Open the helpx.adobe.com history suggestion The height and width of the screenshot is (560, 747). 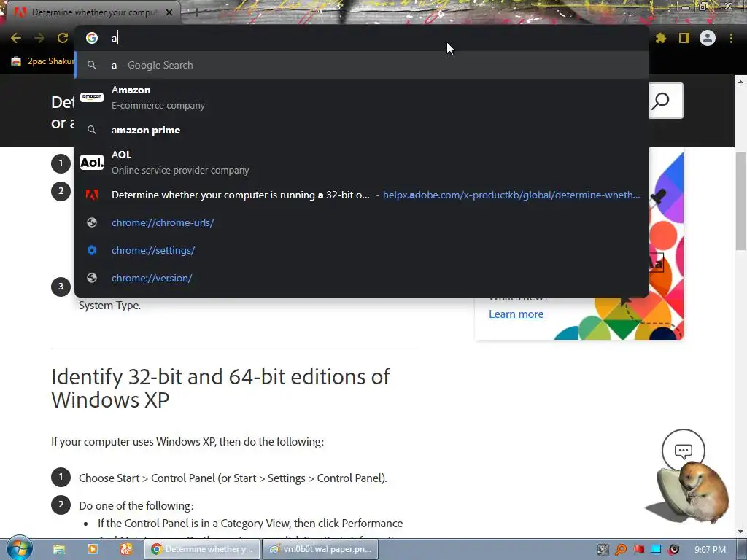coord(362,195)
